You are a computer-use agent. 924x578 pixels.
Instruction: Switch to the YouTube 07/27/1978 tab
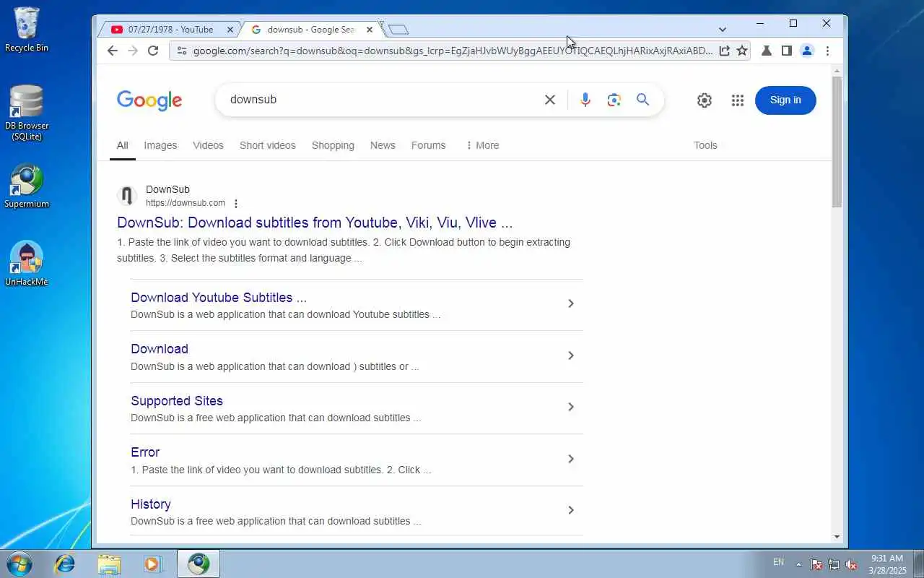coord(170,30)
